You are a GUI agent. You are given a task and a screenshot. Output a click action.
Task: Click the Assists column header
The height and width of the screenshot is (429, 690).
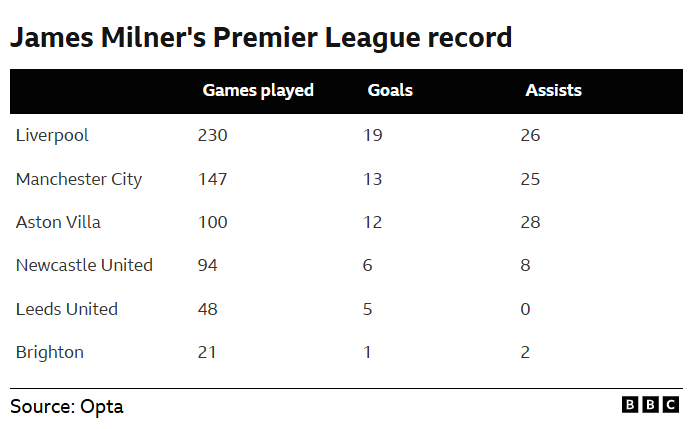click(553, 90)
